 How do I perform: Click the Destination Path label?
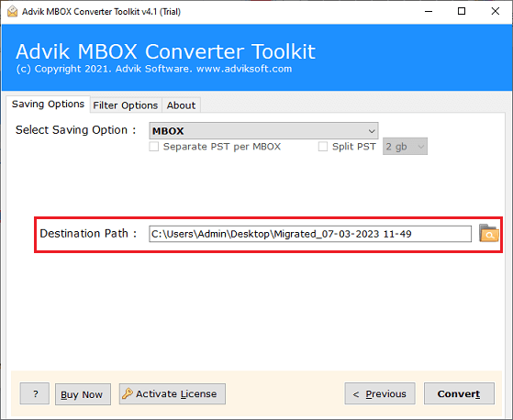(88, 233)
